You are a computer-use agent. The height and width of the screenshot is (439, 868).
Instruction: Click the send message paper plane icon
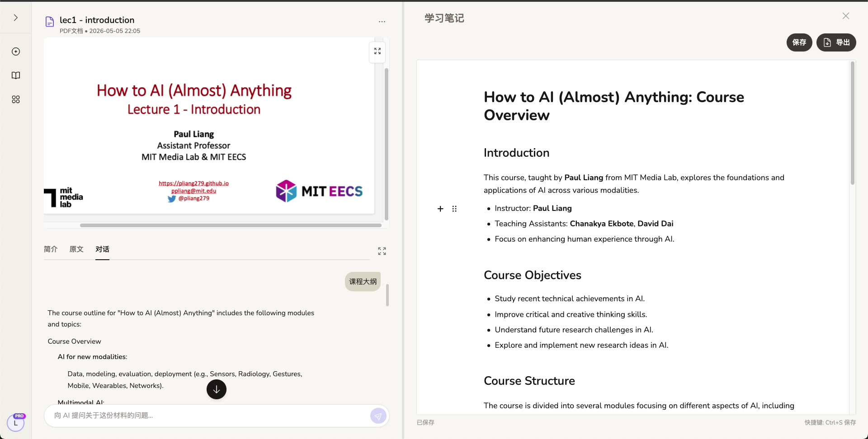tap(378, 416)
